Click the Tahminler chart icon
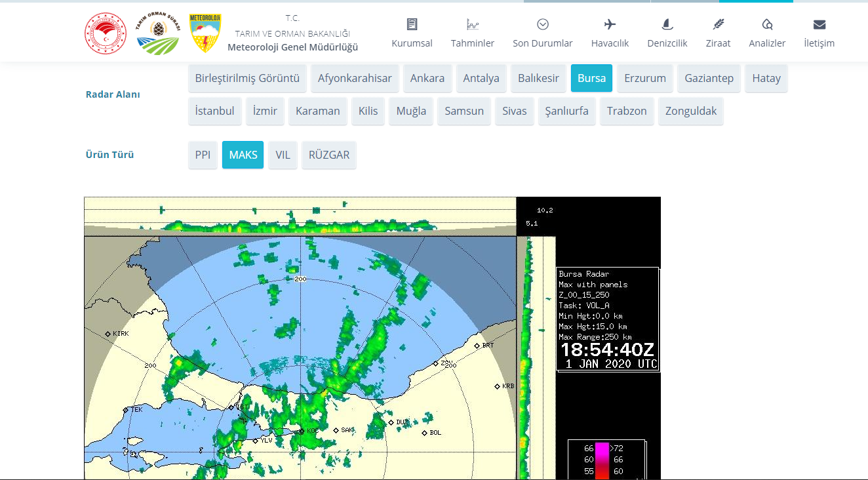Viewport: 868px width, 480px height. 473,24
